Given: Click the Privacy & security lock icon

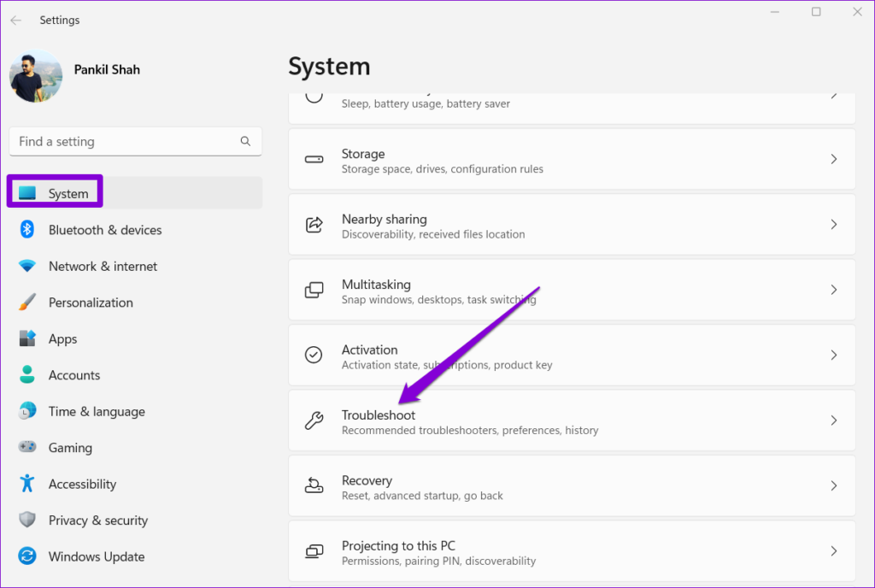Looking at the screenshot, I should (x=26, y=520).
